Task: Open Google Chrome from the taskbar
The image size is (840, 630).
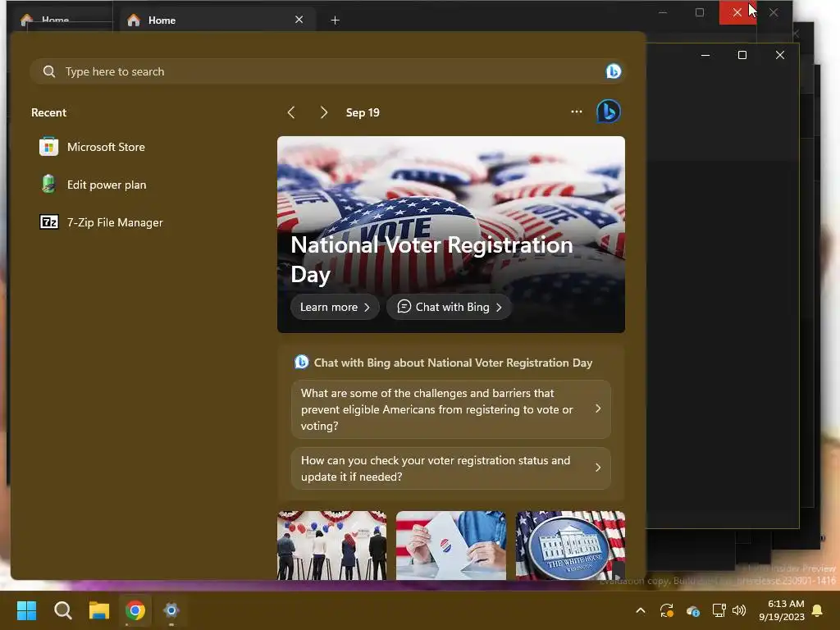Action: [x=135, y=610]
